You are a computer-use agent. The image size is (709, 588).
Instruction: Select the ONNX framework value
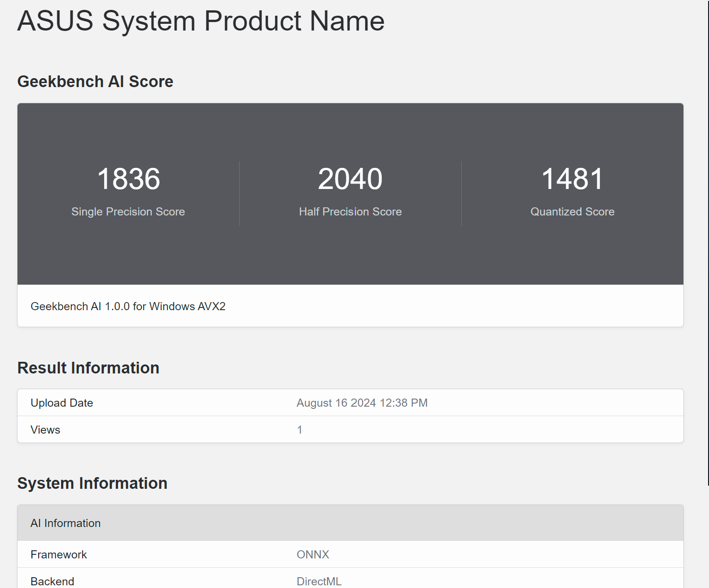313,554
